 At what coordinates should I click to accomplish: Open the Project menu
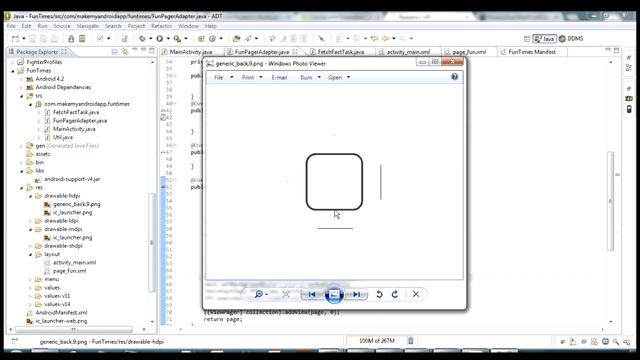point(136,26)
